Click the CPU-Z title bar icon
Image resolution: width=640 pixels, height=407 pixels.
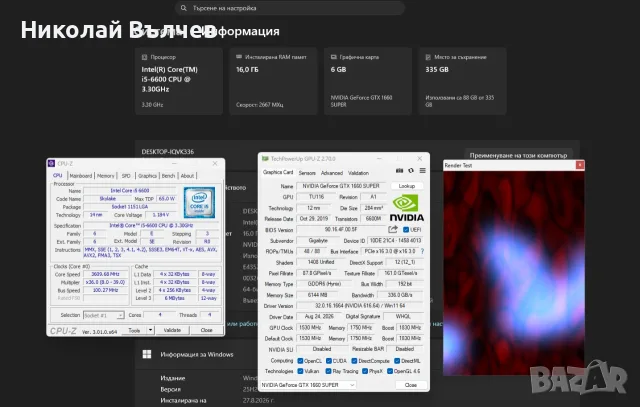[51, 163]
